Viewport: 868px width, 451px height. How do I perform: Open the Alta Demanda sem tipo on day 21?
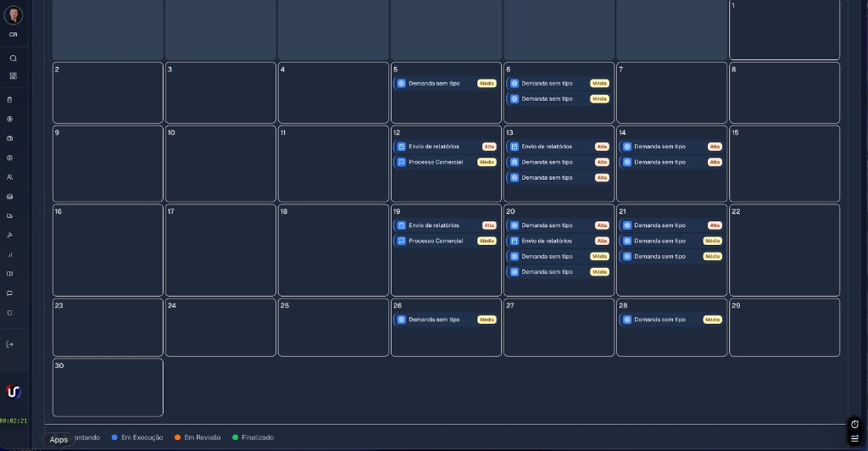tap(672, 225)
